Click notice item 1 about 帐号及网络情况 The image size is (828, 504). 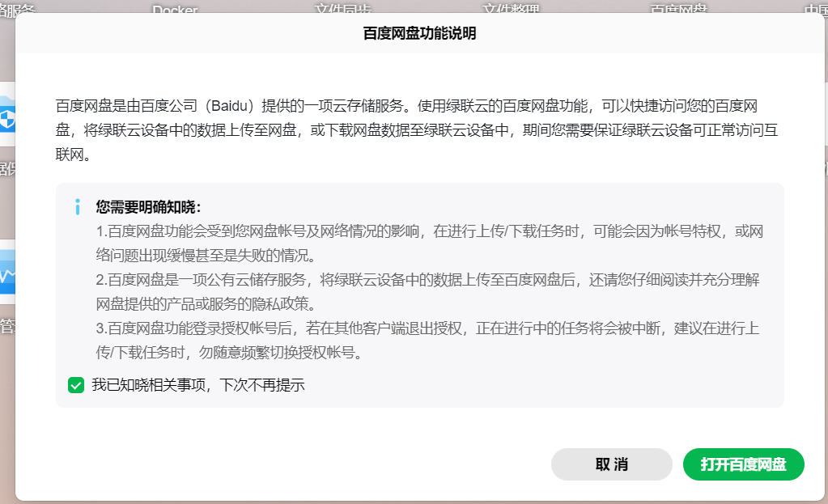[x=429, y=244]
